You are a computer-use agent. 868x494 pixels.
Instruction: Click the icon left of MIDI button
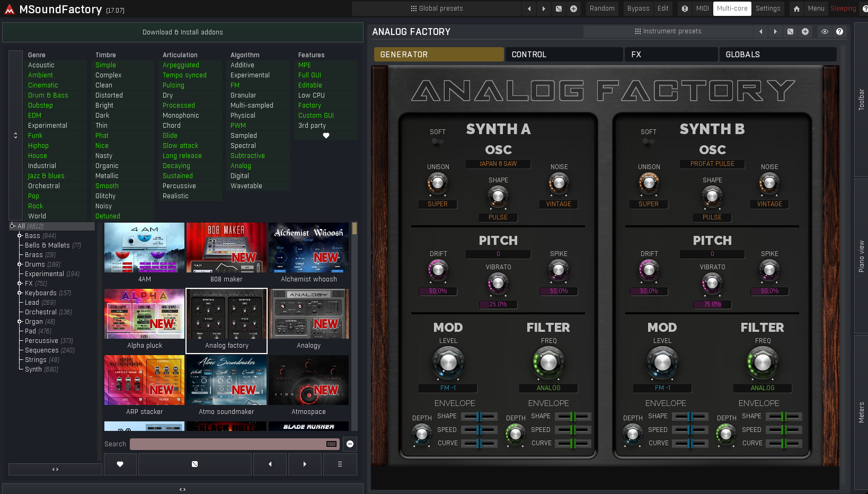pos(685,8)
